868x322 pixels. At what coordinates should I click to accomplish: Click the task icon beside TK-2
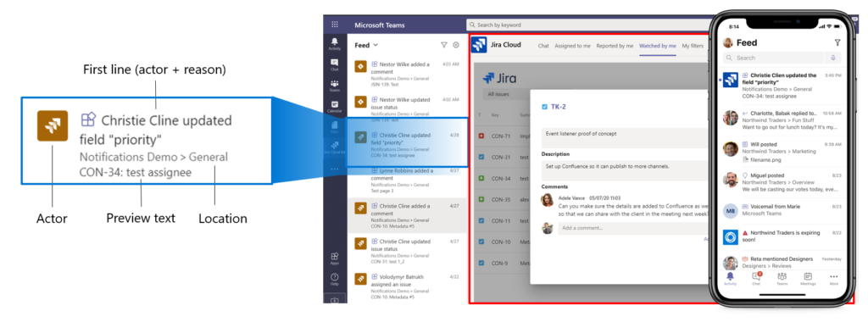pos(545,107)
